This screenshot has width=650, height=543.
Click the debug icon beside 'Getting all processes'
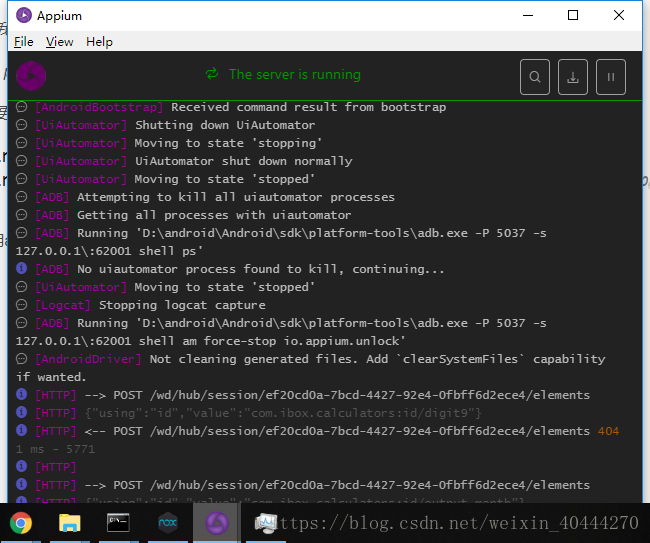[x=22, y=214]
